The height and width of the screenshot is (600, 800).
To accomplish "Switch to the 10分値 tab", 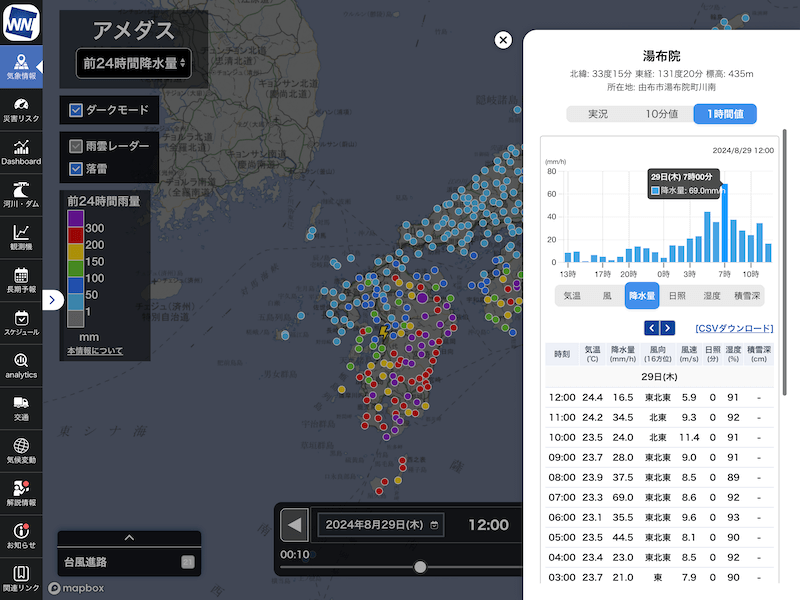I will click(661, 114).
